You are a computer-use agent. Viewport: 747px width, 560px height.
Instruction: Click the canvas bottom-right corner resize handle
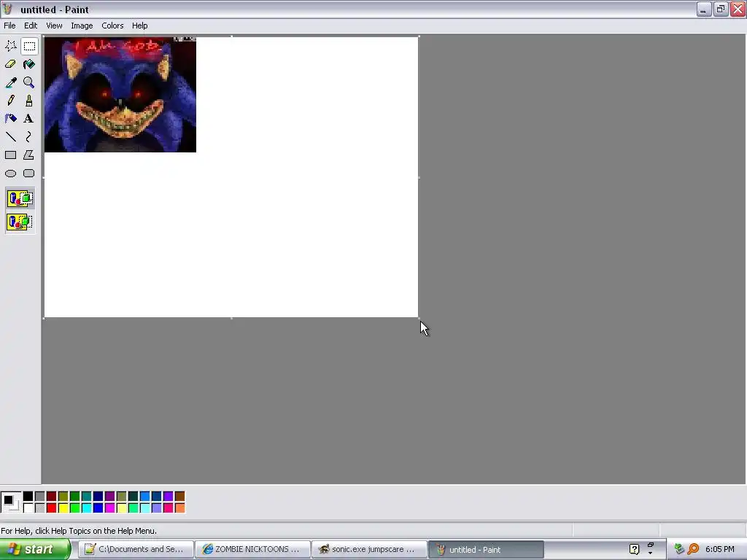click(x=419, y=318)
